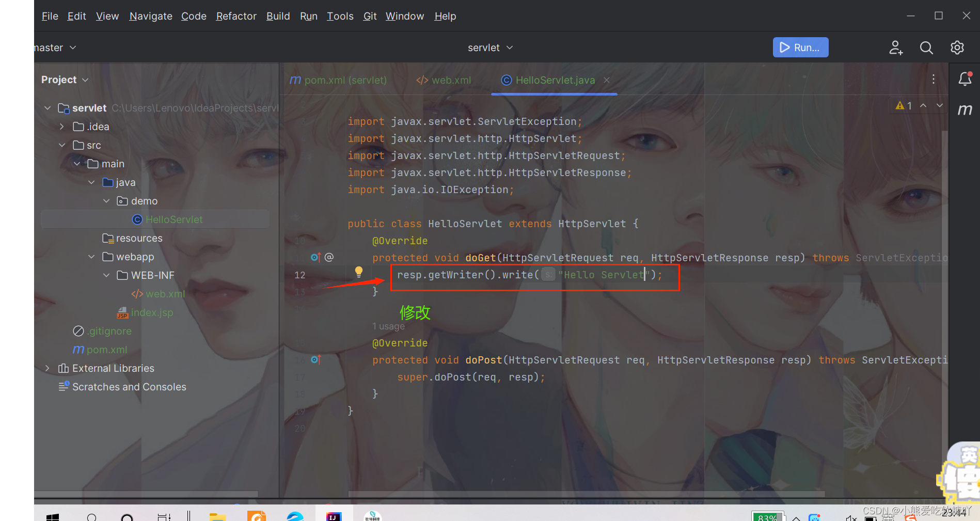Close the HelloServlet.java tab

point(607,80)
